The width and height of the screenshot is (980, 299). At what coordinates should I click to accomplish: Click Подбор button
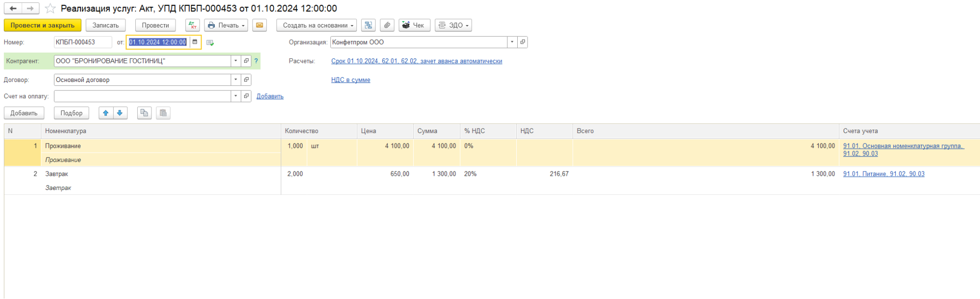click(x=72, y=113)
